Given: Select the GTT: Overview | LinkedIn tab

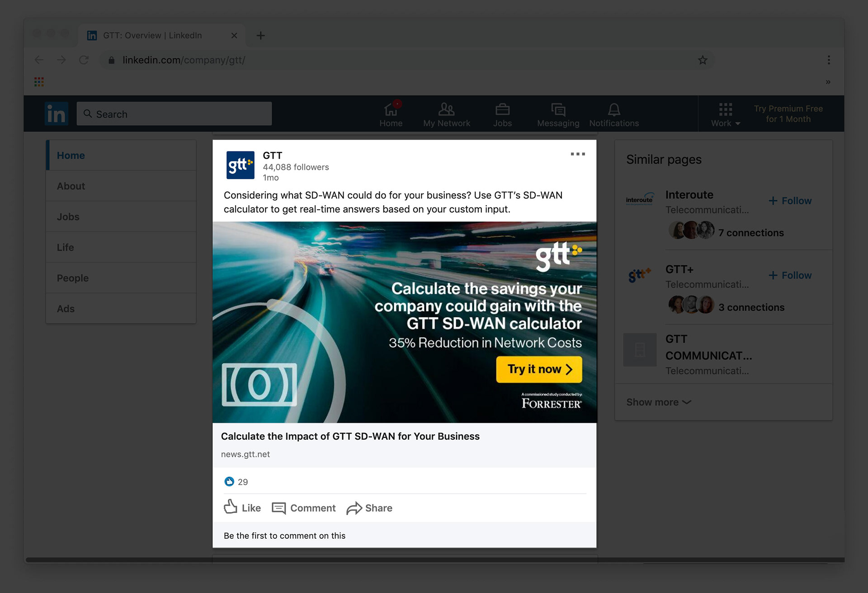Looking at the screenshot, I should [x=162, y=35].
